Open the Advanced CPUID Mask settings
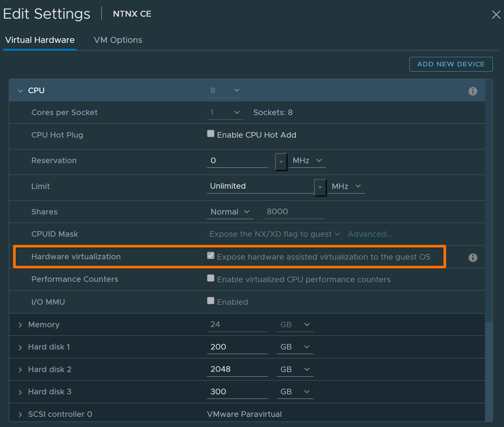The image size is (504, 427). [x=370, y=234]
